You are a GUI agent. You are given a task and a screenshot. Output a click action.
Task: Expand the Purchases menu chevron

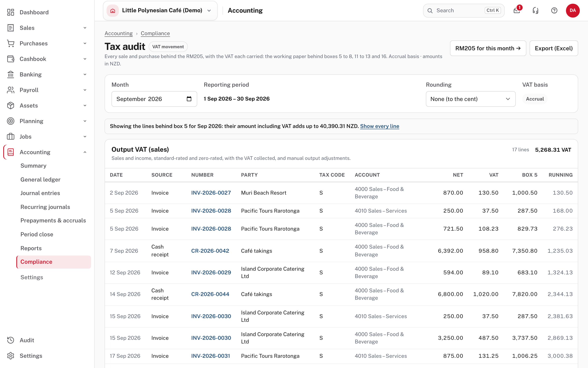click(x=85, y=43)
